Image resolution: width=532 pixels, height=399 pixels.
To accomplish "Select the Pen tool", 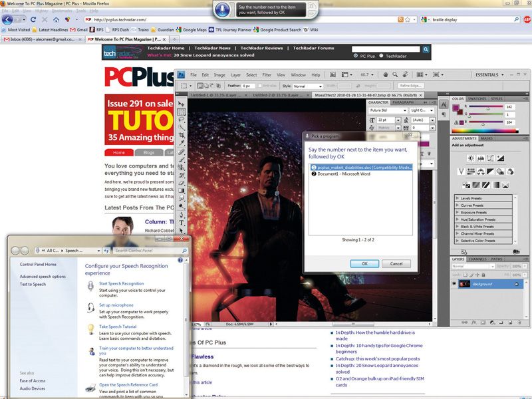I will 182,215.
